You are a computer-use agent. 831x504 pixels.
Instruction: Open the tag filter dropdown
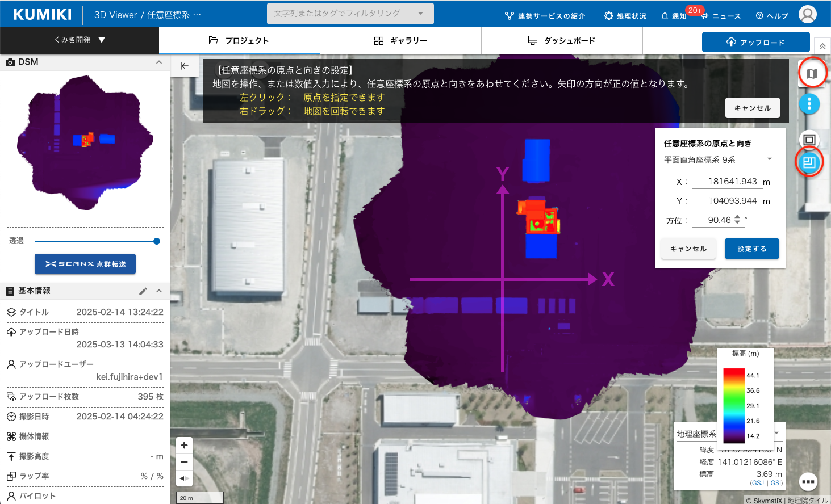[350, 14]
